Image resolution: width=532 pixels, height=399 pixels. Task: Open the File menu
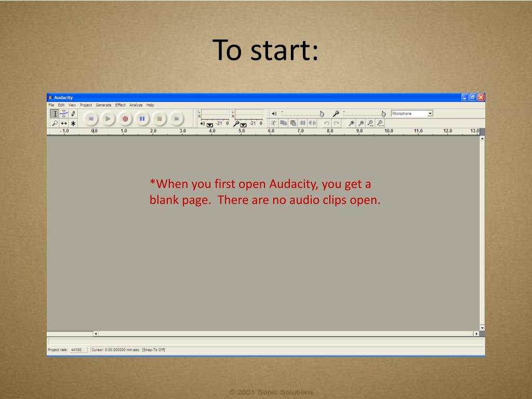click(51, 105)
